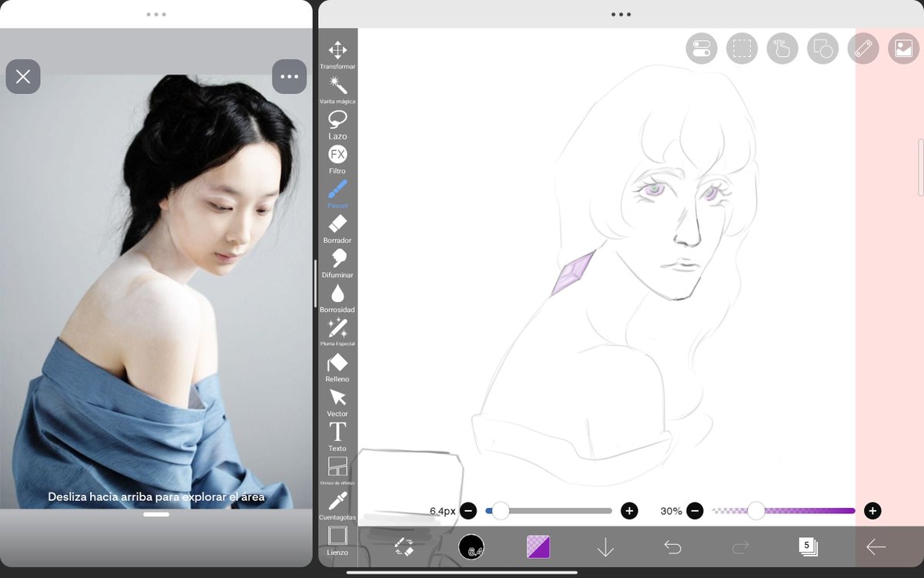Increase brush thickness with plus button
The height and width of the screenshot is (578, 924).
pos(629,511)
